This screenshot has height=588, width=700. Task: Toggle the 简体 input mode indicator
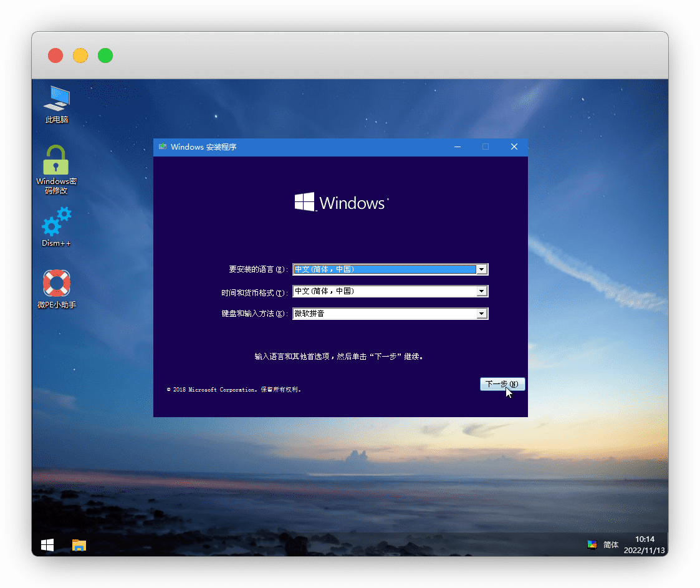click(611, 544)
